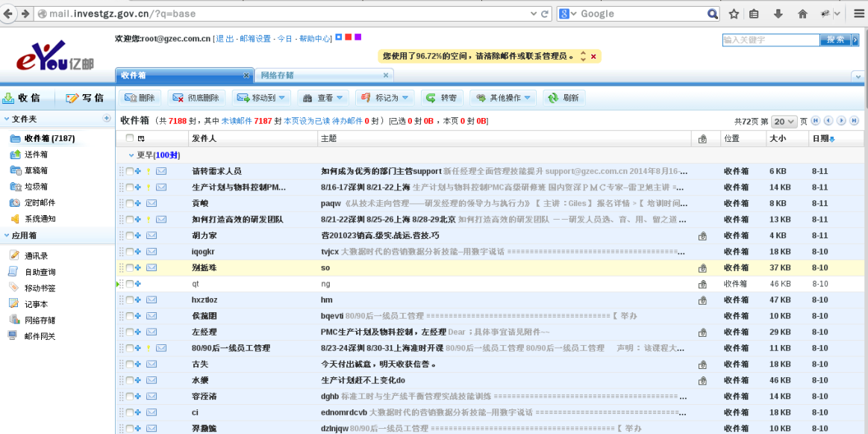
Task: Open the 移动到 move-to dropdown
Action: click(x=261, y=98)
